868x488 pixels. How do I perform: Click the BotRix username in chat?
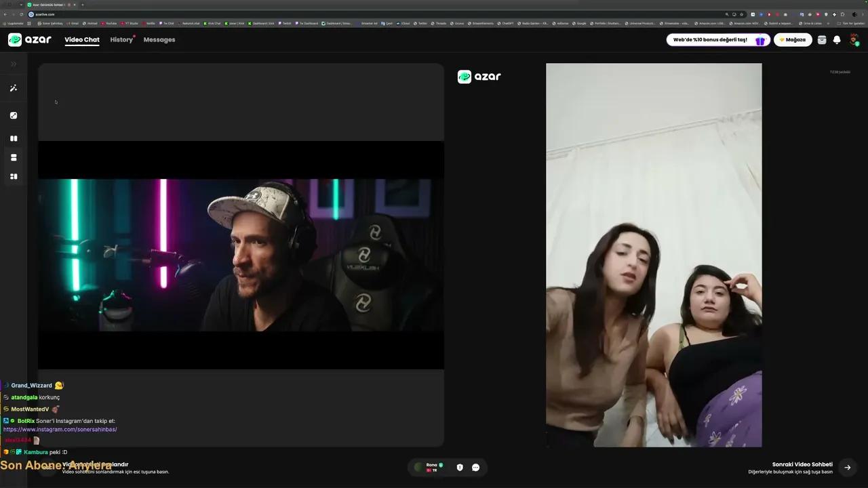(26, 421)
